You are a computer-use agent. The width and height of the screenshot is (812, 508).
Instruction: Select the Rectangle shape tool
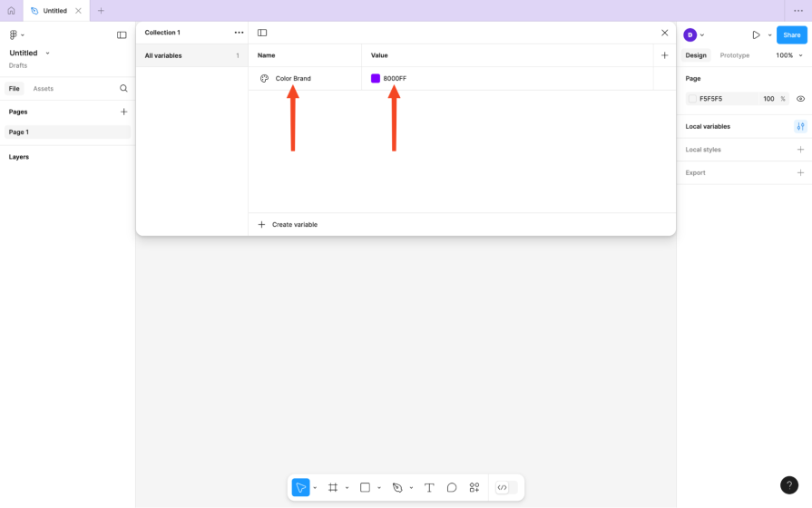[x=365, y=487]
